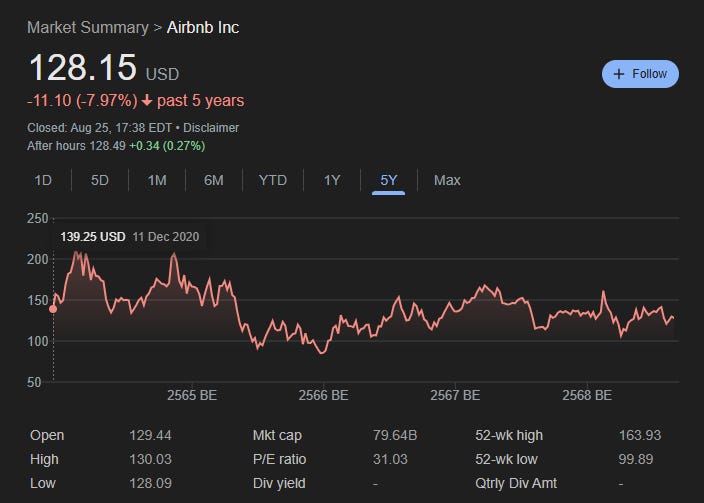Click the 52-wk low value 99.89
Screen dimensions: 704x503
click(636, 459)
